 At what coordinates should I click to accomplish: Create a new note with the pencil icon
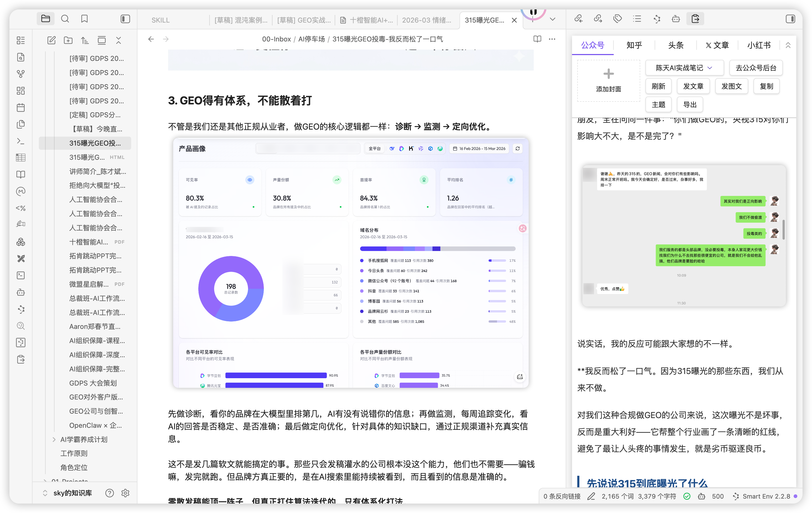(x=51, y=40)
